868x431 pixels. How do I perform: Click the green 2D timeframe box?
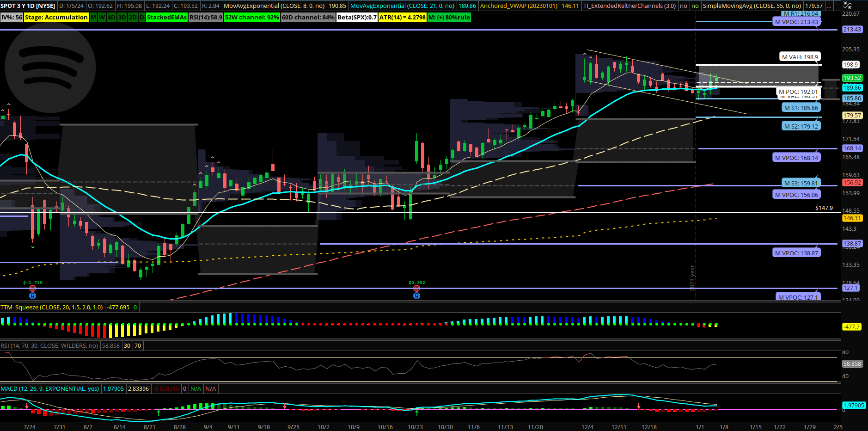(132, 18)
